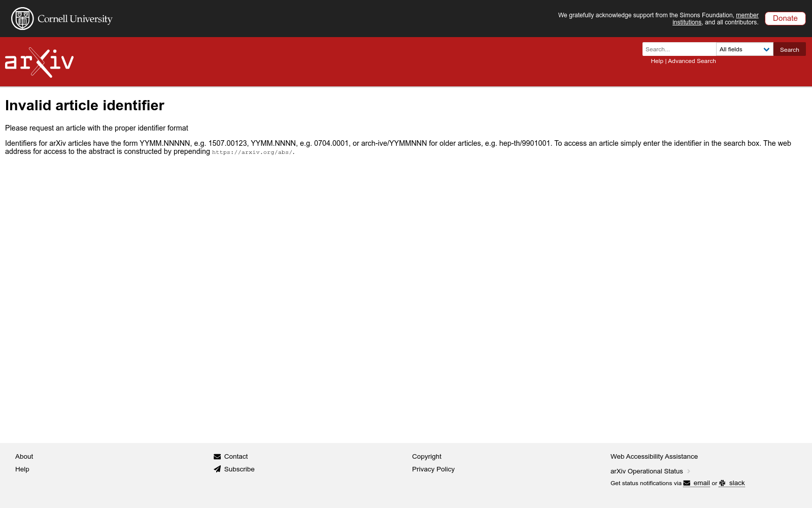Click the Help footer link
The height and width of the screenshot is (508, 812).
pos(22,469)
